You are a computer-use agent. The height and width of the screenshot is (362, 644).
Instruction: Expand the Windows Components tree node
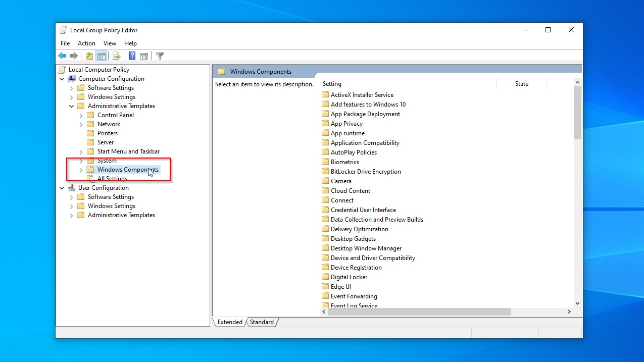81,170
